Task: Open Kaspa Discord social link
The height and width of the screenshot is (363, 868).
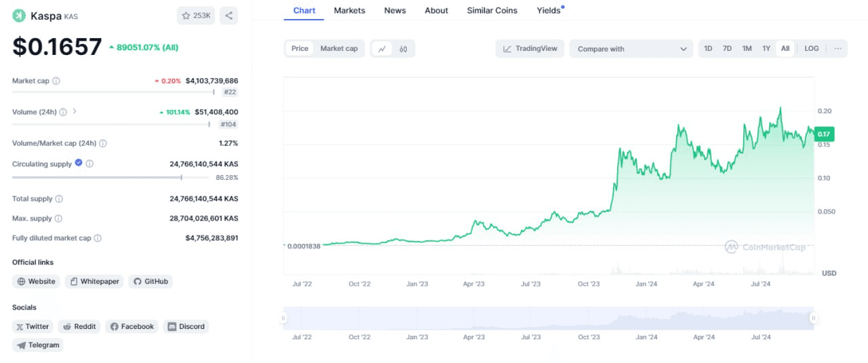Action: 186,326
